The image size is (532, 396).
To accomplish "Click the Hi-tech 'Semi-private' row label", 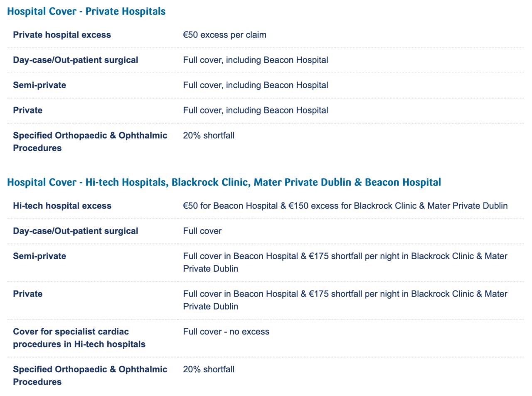I will [x=39, y=256].
